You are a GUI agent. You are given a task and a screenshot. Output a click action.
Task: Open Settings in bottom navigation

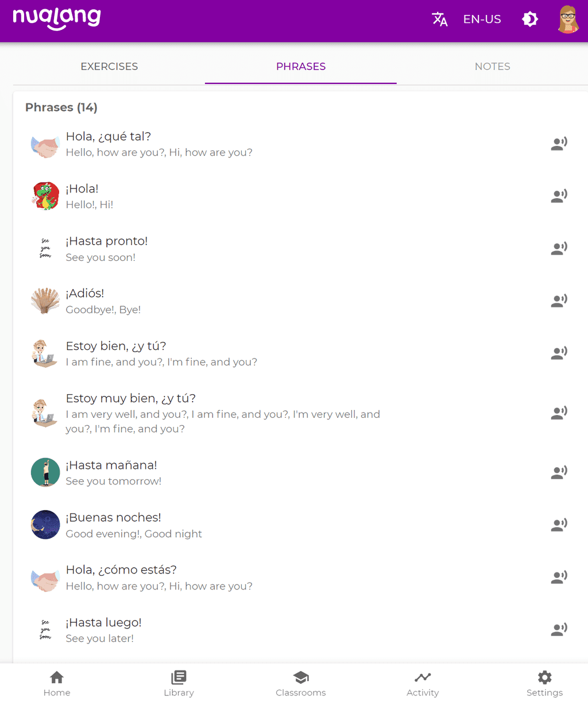pyautogui.click(x=544, y=683)
